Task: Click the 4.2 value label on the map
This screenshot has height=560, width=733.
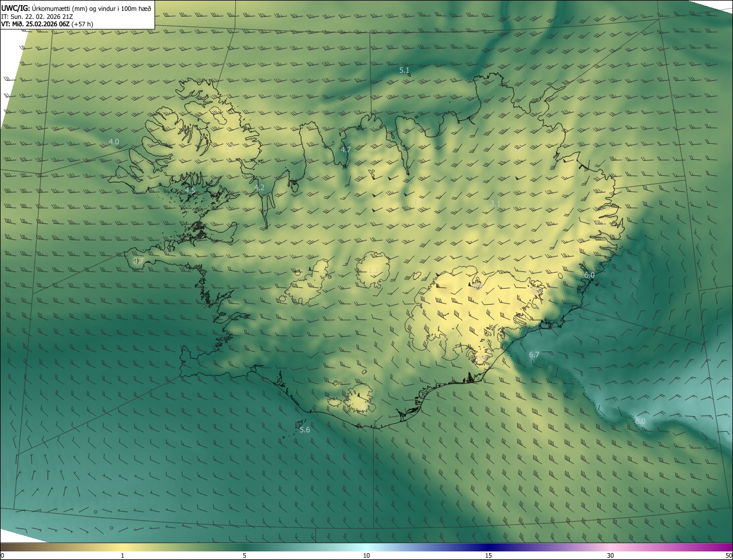Action: [x=259, y=187]
